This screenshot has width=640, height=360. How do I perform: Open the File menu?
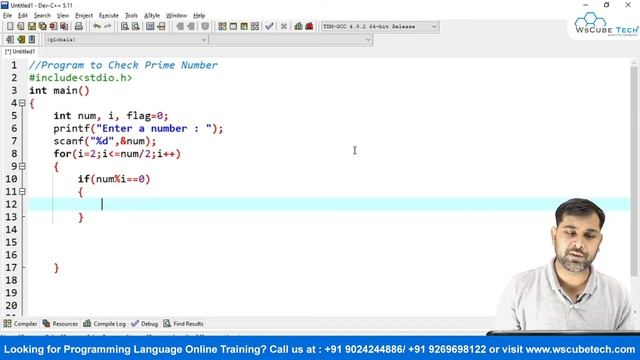tap(7, 16)
